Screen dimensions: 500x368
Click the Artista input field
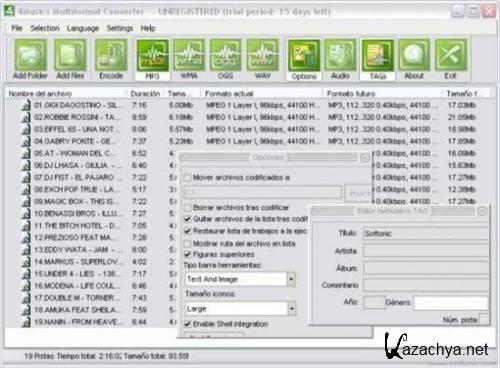(426, 251)
